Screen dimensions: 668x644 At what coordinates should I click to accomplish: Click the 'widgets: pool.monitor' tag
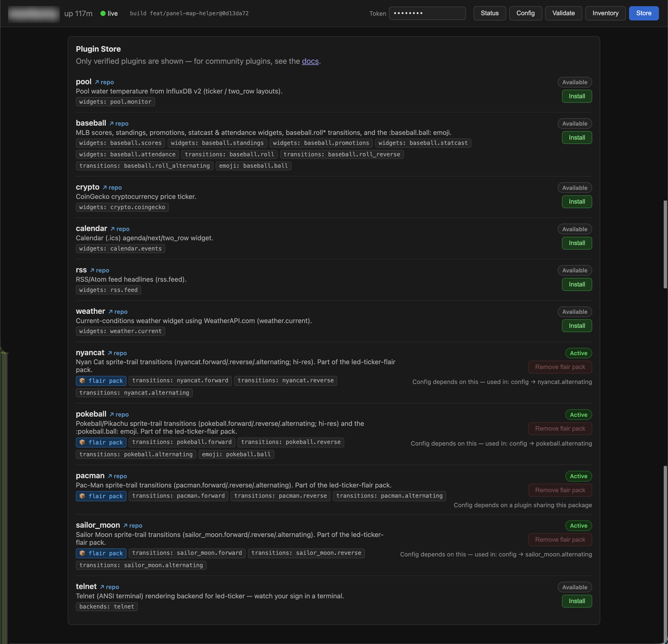pos(115,102)
